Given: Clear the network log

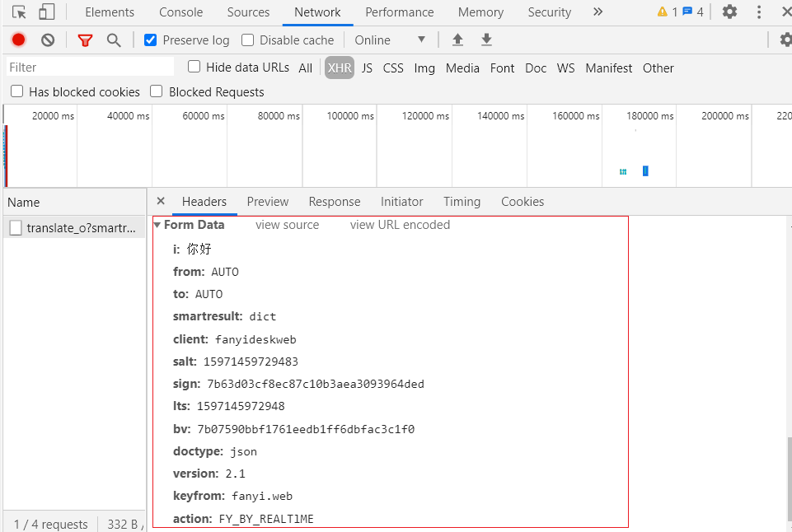Looking at the screenshot, I should (48, 40).
